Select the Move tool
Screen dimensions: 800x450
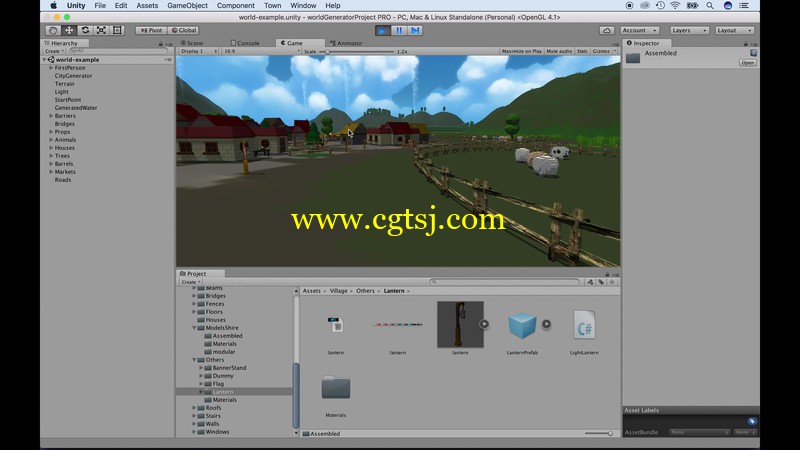pos(69,30)
